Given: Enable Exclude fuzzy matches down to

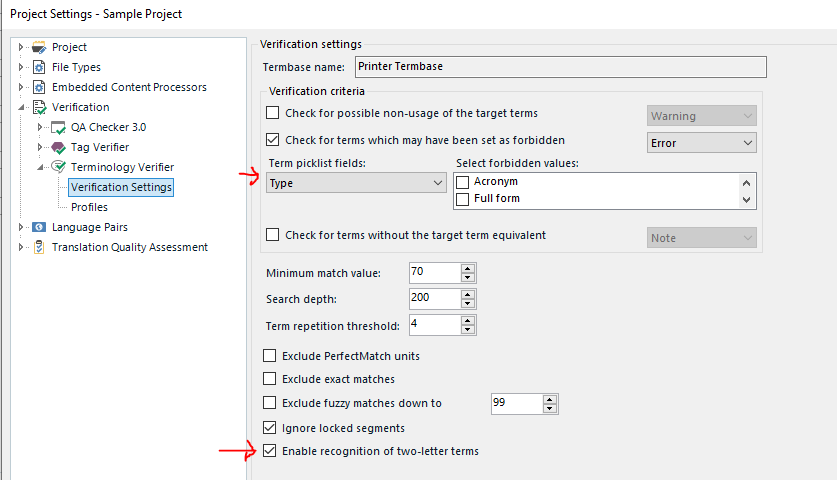Looking at the screenshot, I should click(270, 403).
